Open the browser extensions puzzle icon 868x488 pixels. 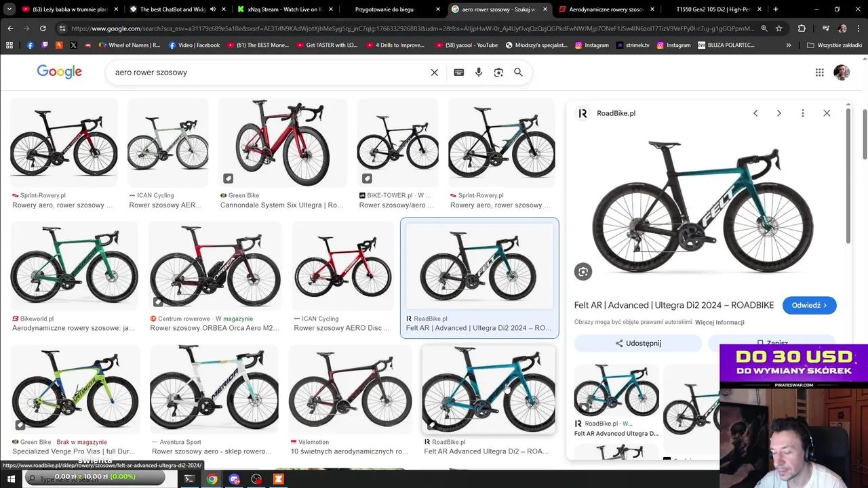coord(802,28)
